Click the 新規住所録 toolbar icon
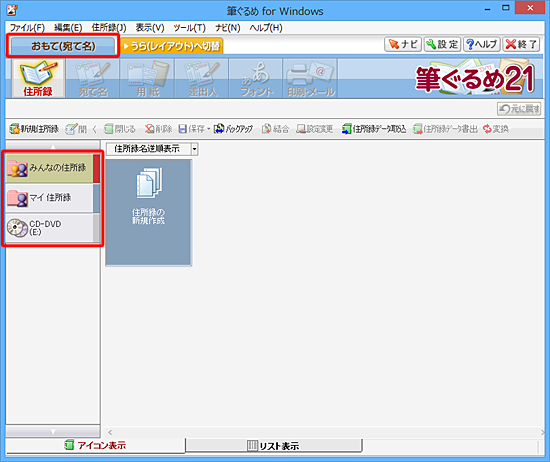Image resolution: width=550 pixels, height=462 pixels. (34, 129)
